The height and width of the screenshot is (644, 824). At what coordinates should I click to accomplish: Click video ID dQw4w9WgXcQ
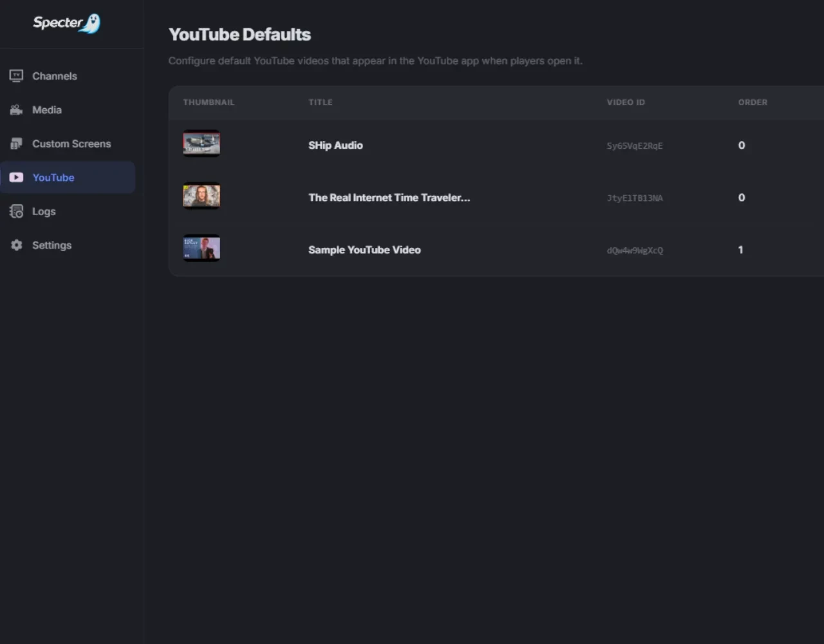(x=635, y=251)
